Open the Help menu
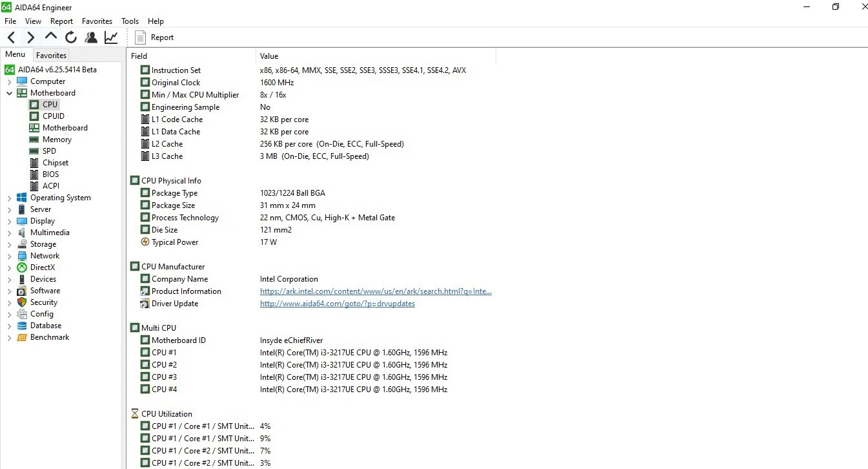The height and width of the screenshot is (469, 868). point(156,21)
